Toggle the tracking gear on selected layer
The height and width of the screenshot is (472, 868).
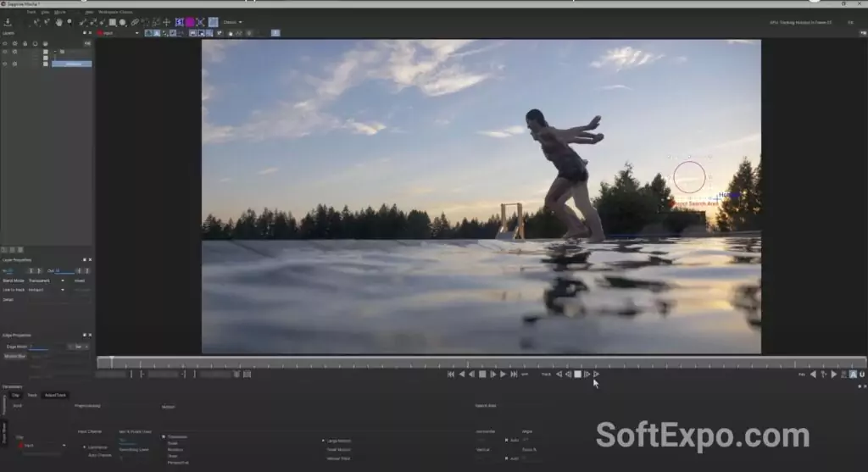point(15,64)
